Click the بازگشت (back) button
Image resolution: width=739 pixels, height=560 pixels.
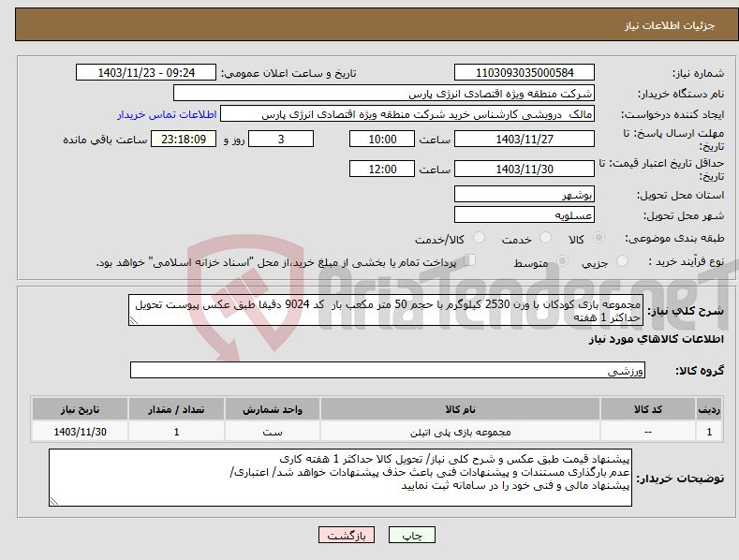347,535
